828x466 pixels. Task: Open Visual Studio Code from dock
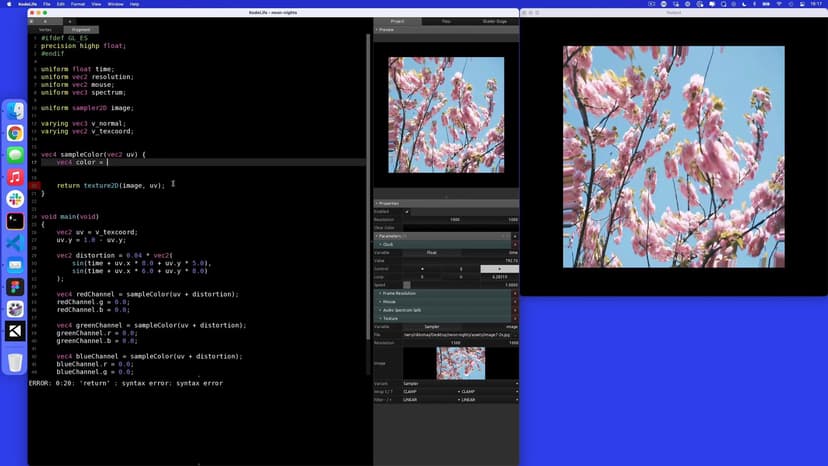pyautogui.click(x=15, y=243)
